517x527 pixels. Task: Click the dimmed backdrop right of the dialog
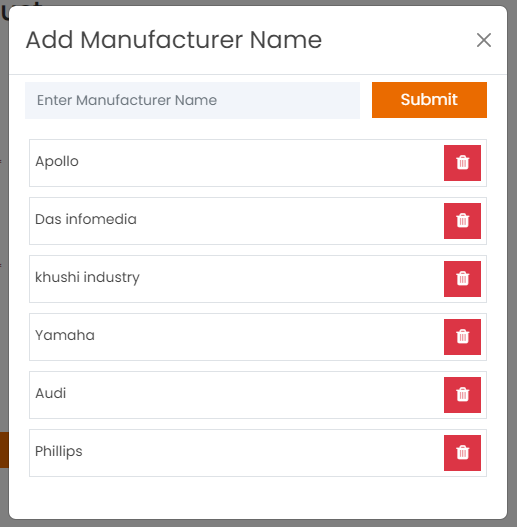[x=512, y=264]
